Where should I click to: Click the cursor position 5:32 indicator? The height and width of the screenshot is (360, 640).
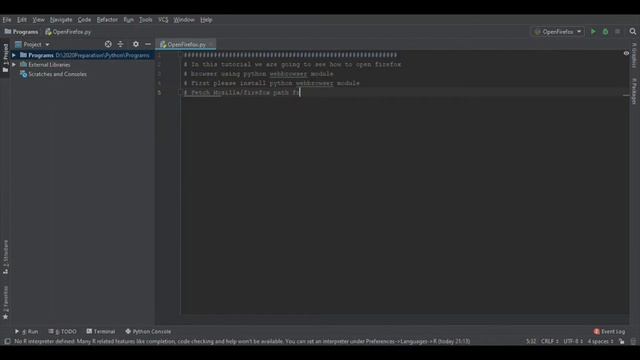(x=531, y=341)
